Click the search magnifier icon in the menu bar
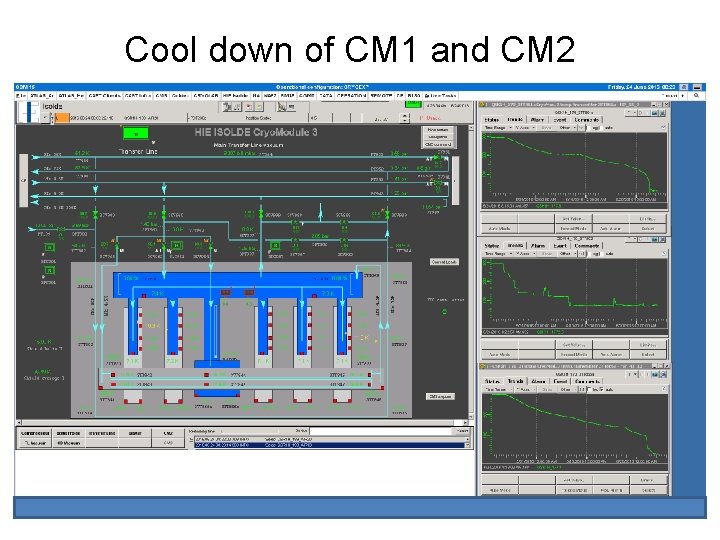 696,96
